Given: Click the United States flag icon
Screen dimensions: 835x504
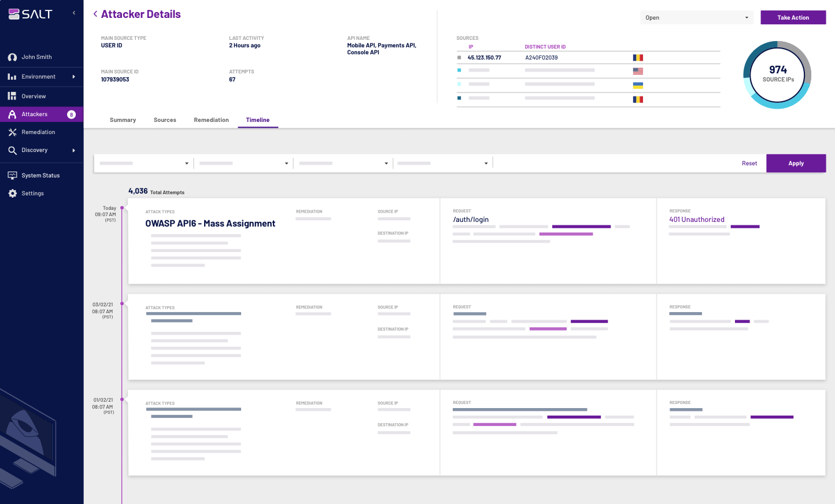Looking at the screenshot, I should click(x=638, y=71).
